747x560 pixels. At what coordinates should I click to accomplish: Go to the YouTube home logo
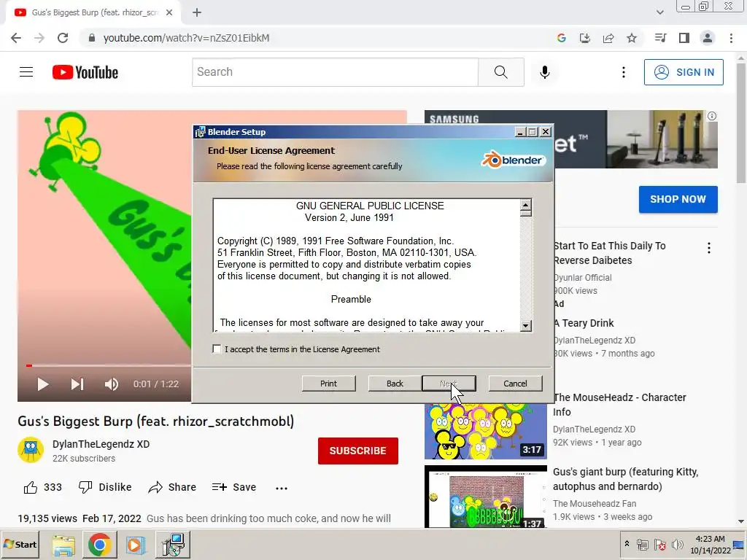click(x=85, y=72)
